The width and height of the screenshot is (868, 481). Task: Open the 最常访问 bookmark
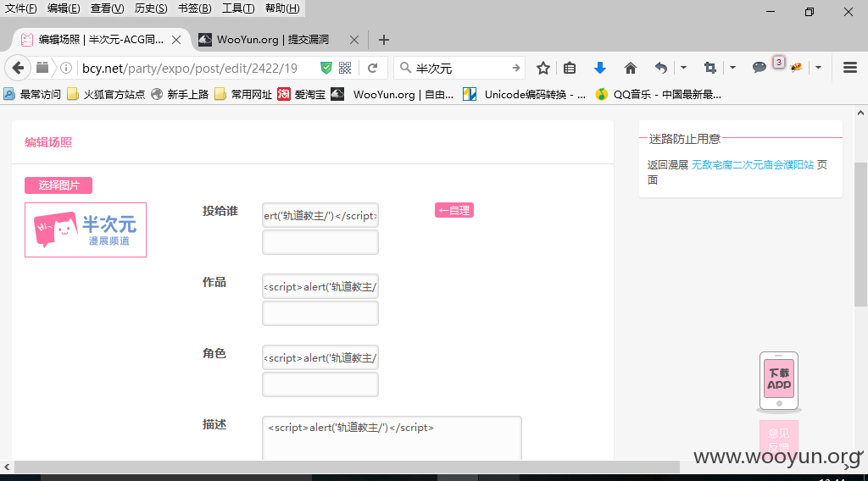(33, 95)
